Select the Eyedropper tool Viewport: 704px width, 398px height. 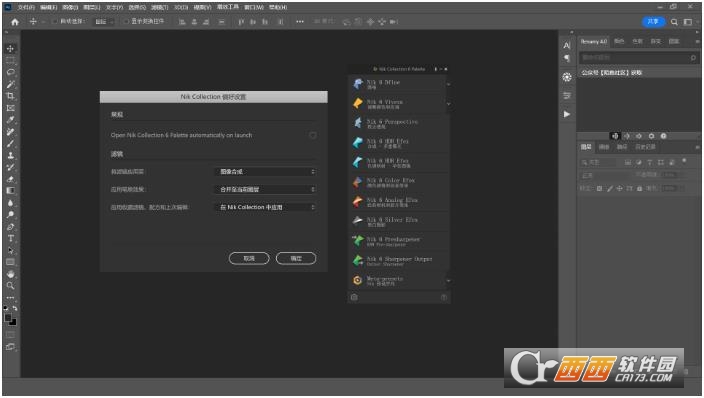tap(10, 119)
